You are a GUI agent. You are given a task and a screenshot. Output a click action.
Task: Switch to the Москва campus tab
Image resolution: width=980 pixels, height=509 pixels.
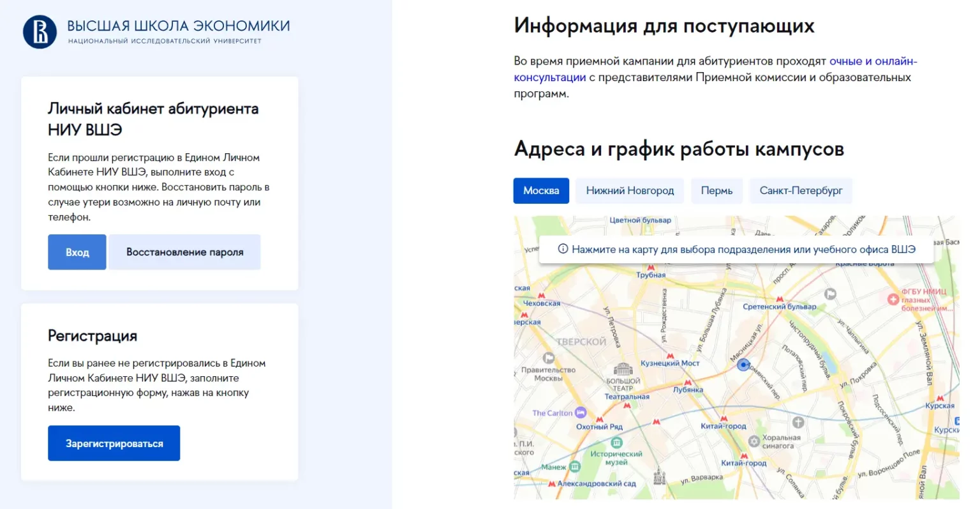541,191
